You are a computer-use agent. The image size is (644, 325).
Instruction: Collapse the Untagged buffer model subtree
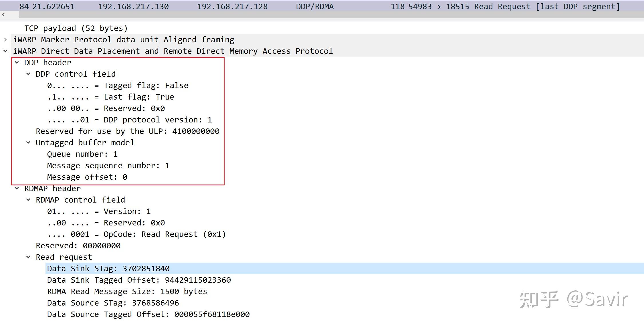click(x=28, y=142)
